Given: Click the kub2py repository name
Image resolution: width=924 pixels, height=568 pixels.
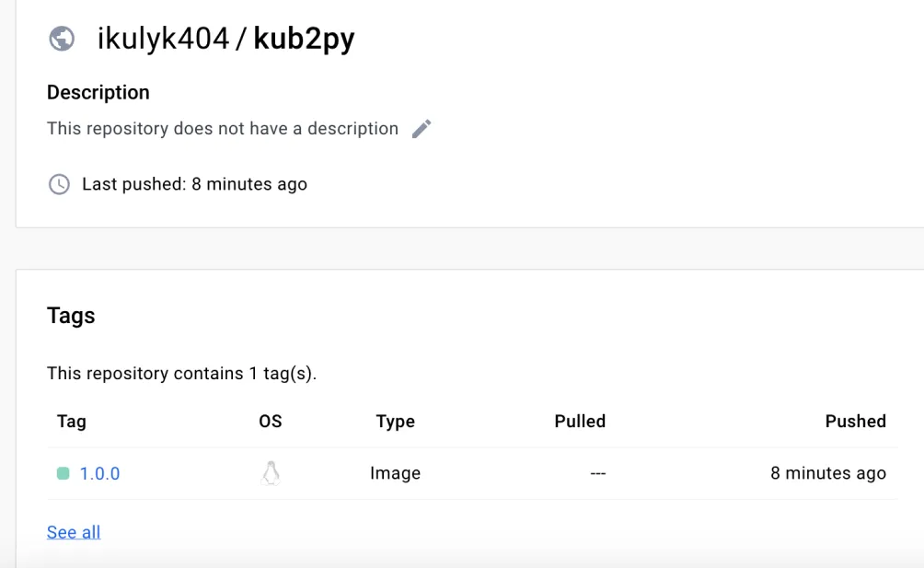Looking at the screenshot, I should click(x=304, y=39).
